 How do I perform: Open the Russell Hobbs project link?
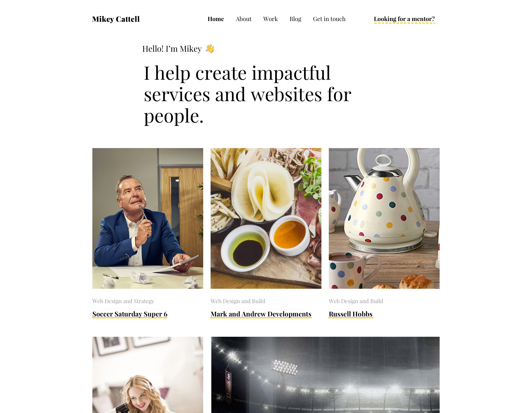[x=351, y=314]
